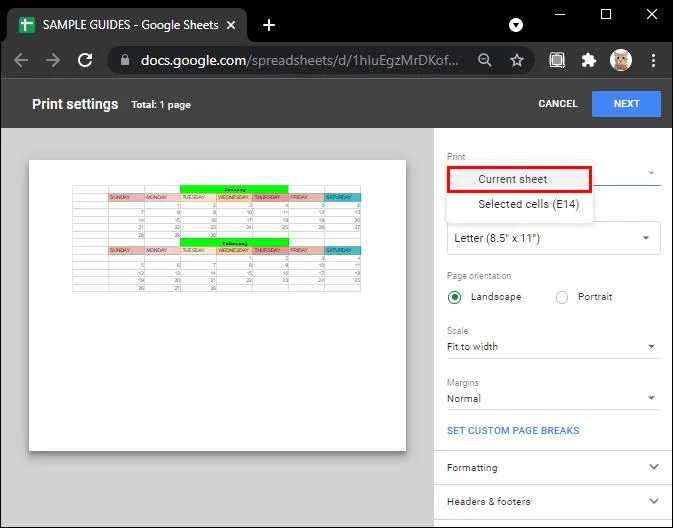Open the Scale Fit to width dropdown

coord(554,346)
